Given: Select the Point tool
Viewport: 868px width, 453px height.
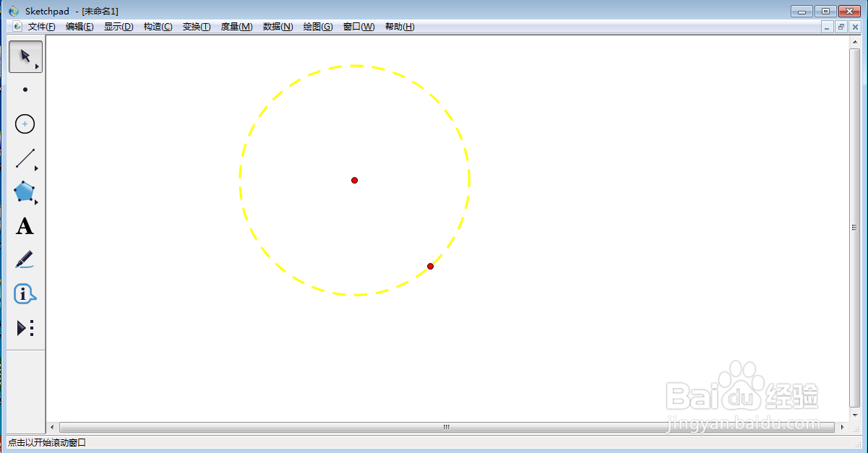Looking at the screenshot, I should 25,90.
